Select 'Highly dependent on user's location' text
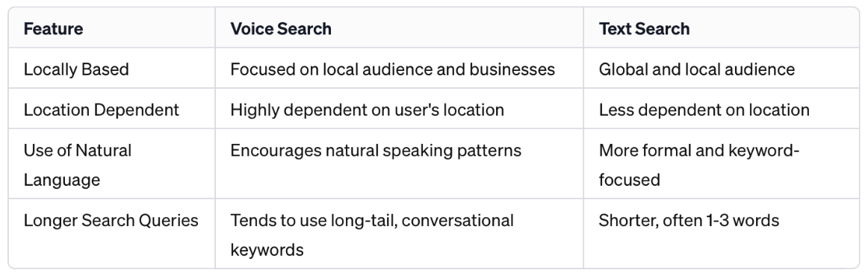The height and width of the screenshot is (276, 868). pyautogui.click(x=367, y=110)
